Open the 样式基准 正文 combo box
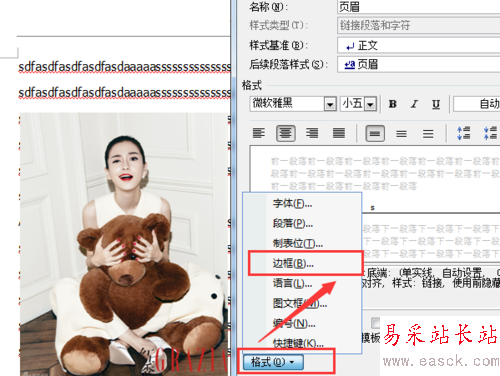The image size is (500, 376). pos(419,45)
